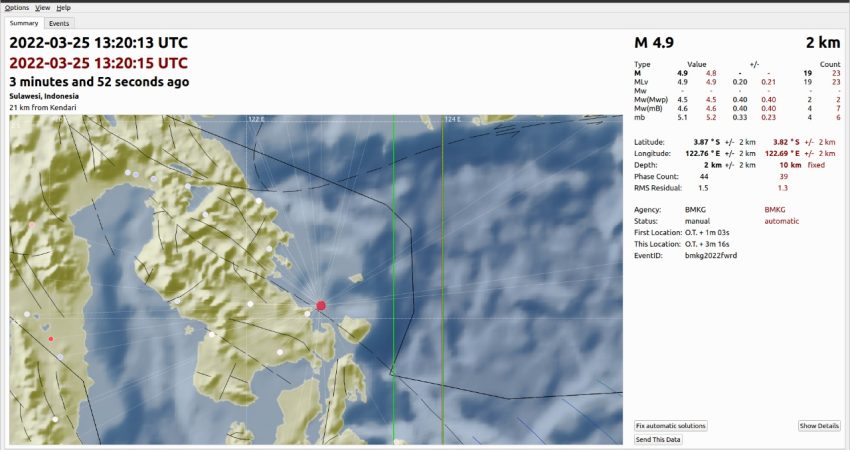Click the EventID value bmkg2022fwrd

[711, 255]
